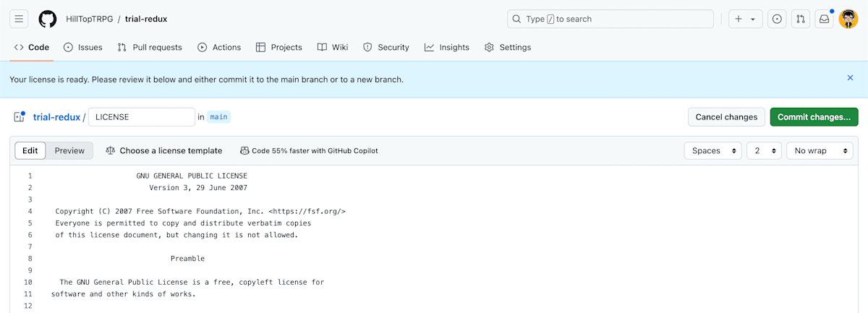
Task: Open HillTopTRPG owner link
Action: 89,19
